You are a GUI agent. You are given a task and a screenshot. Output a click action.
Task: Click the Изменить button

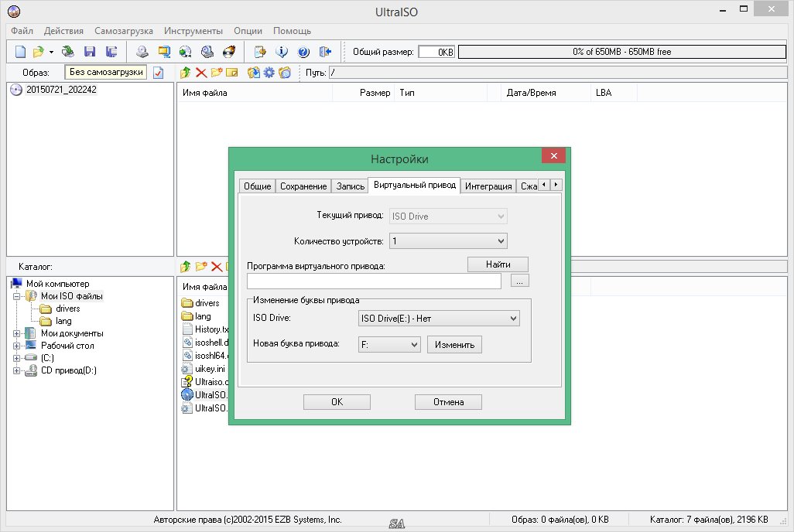tap(454, 345)
